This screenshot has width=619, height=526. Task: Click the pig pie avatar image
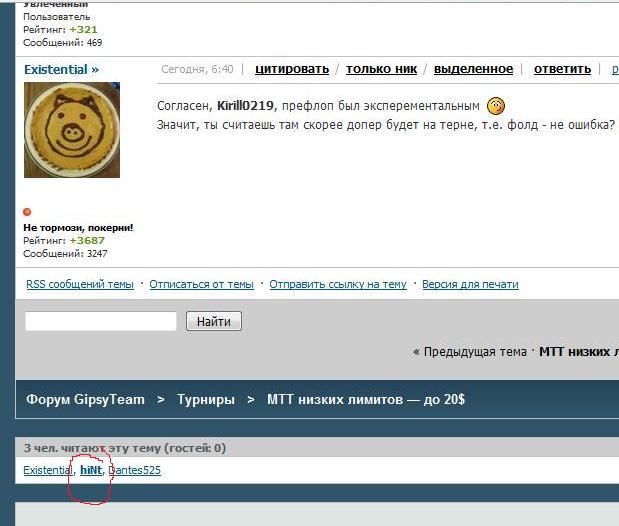tap(72, 130)
